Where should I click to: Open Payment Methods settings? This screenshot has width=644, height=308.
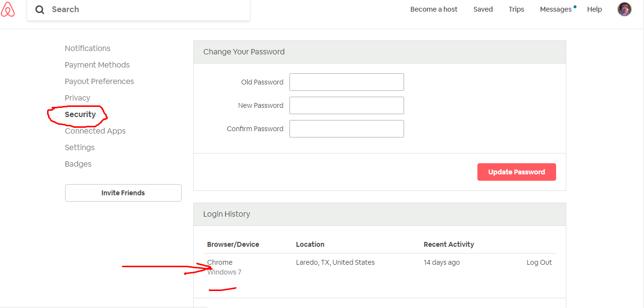[97, 65]
